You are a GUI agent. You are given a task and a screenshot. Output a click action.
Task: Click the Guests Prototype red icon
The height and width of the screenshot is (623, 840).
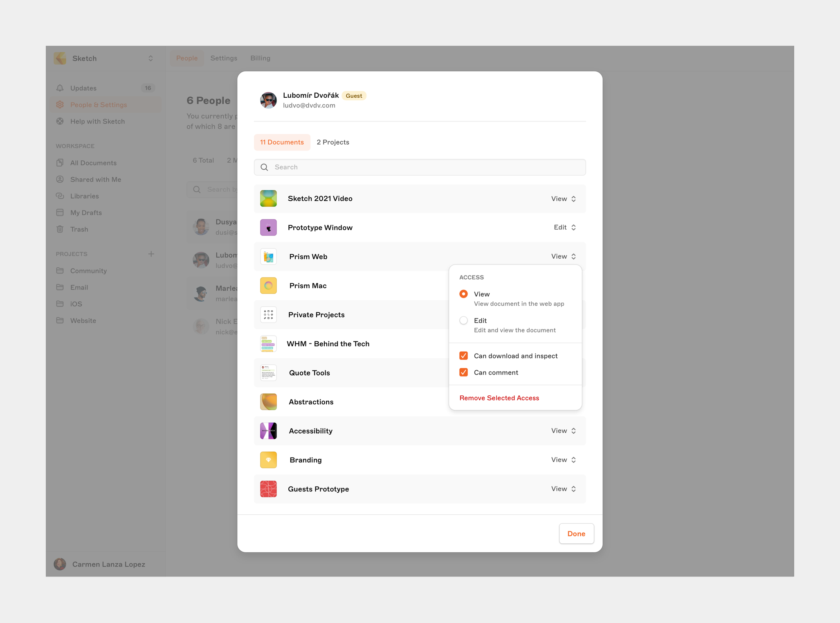(x=268, y=489)
